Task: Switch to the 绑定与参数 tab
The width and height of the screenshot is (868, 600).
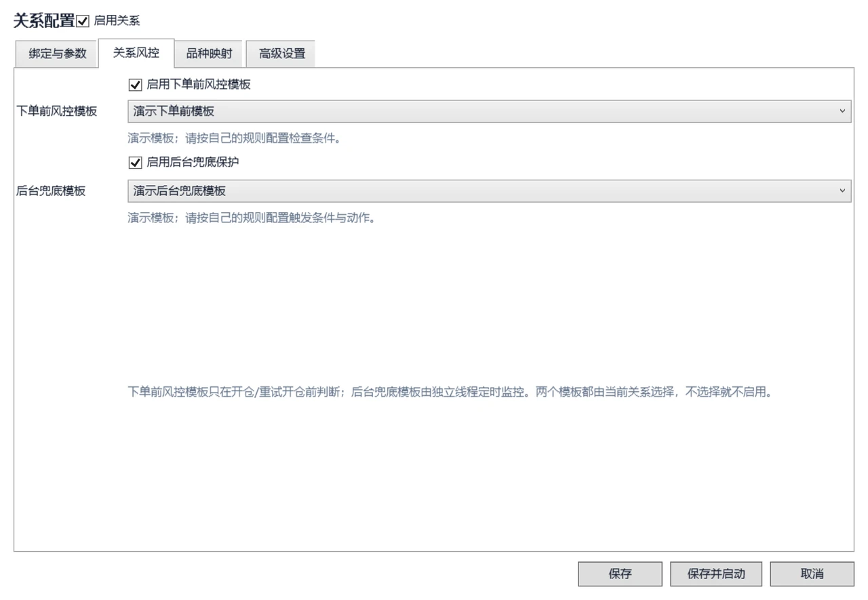Action: coord(58,54)
